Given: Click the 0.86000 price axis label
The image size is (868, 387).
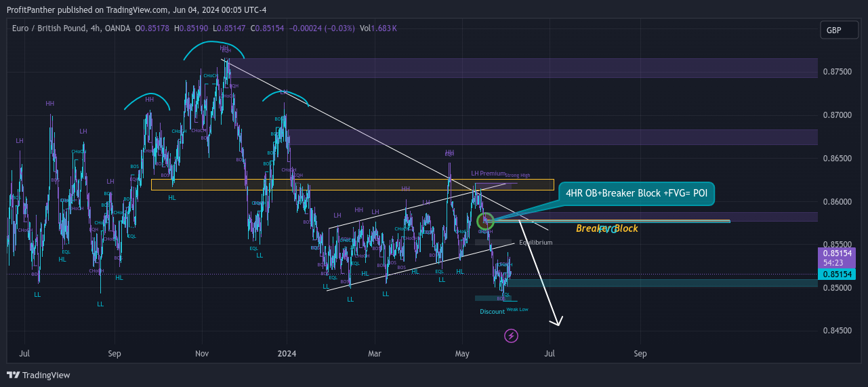Looking at the screenshot, I should pyautogui.click(x=837, y=202).
